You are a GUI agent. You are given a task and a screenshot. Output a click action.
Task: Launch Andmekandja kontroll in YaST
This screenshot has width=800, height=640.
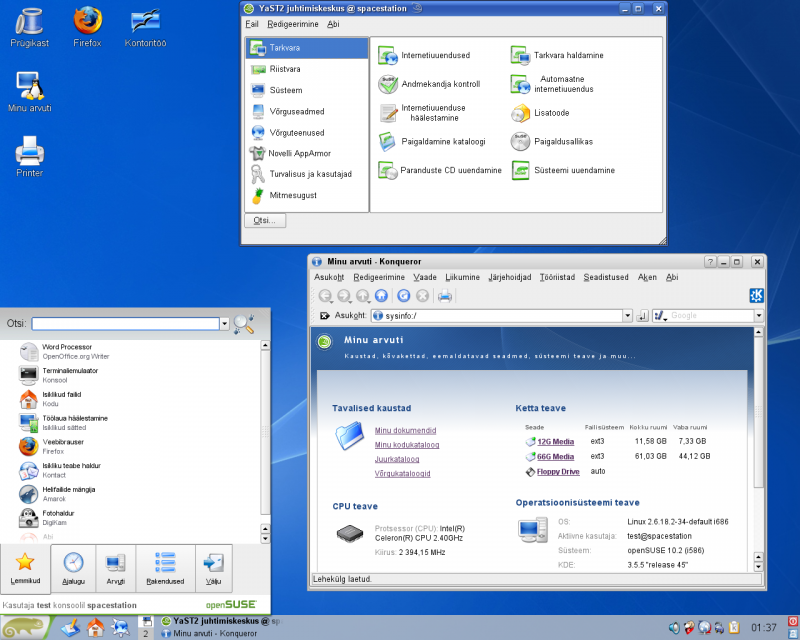coord(430,84)
